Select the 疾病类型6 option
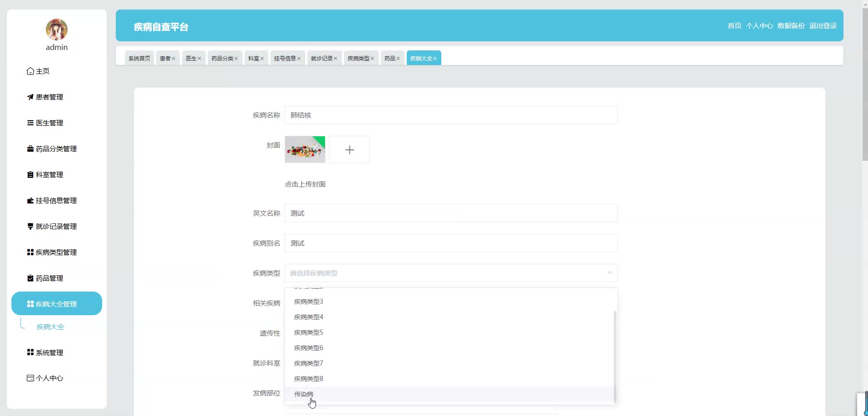This screenshot has height=416, width=868. click(x=451, y=348)
